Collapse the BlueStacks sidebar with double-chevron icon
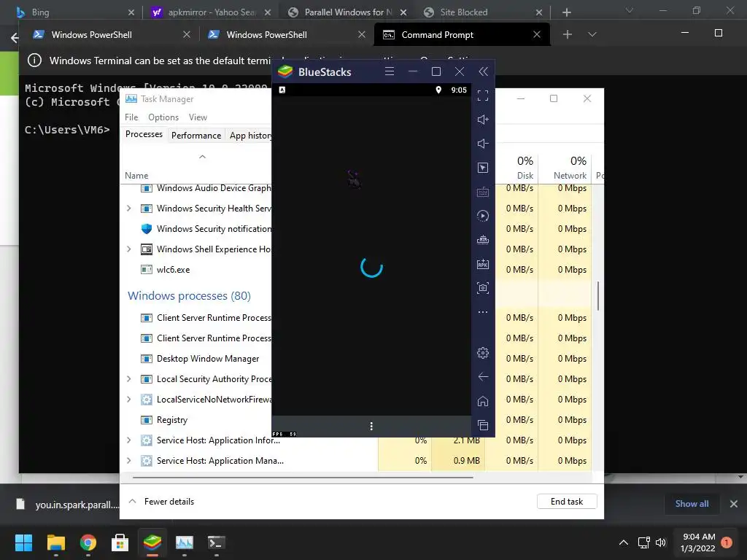747x560 pixels. (483, 71)
